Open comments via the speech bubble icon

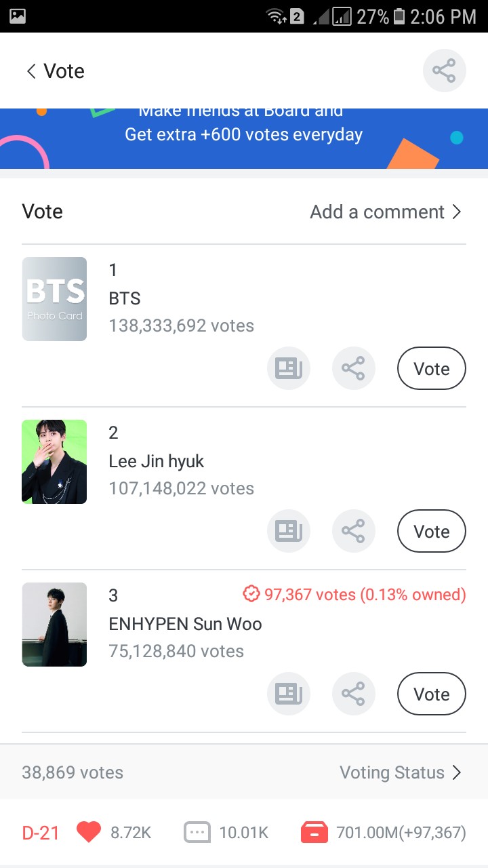(x=197, y=832)
